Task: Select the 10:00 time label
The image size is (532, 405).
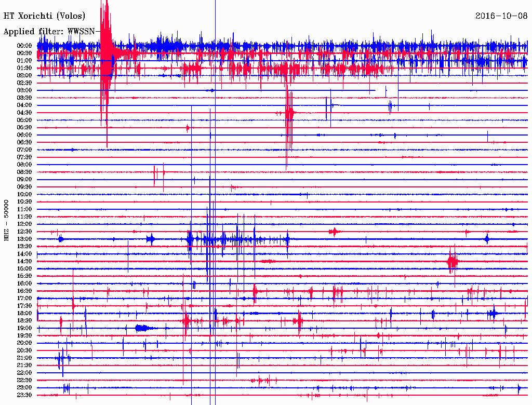Action: pos(24,194)
